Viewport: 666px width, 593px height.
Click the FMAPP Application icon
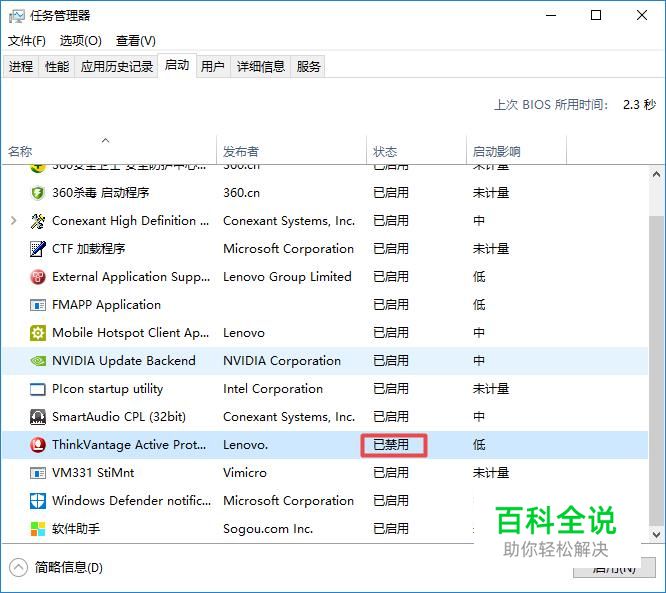38,305
